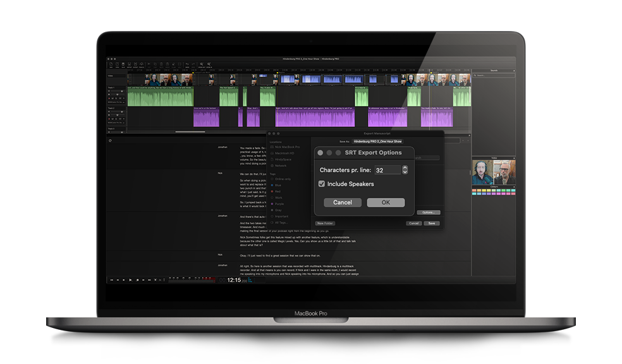Click the first purple Track 2 audio clip
The image size is (622, 364).
click(x=206, y=117)
